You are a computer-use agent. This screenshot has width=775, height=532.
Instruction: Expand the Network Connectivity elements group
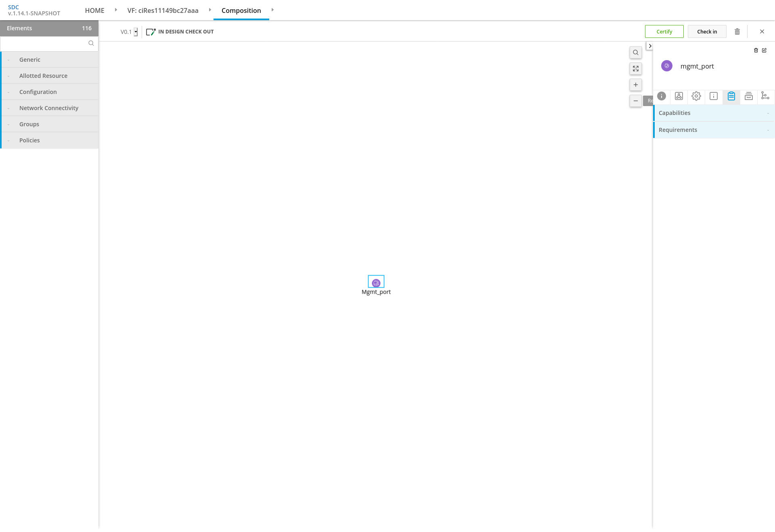[49, 108]
